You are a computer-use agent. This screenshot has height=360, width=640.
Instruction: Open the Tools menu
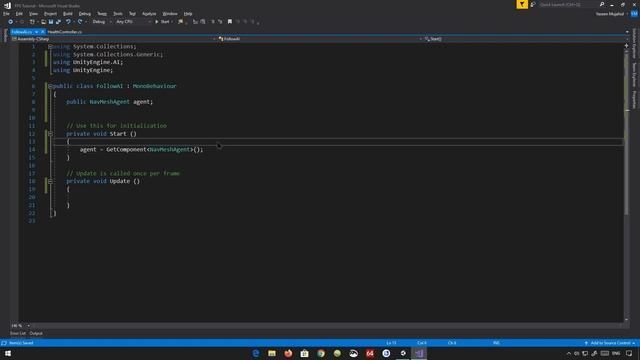(118, 14)
